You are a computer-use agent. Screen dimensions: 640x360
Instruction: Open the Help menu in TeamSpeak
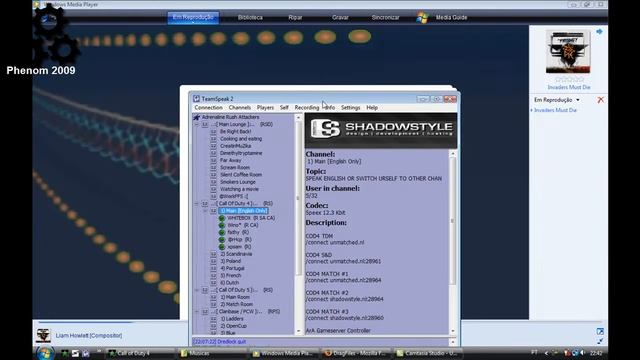point(371,108)
